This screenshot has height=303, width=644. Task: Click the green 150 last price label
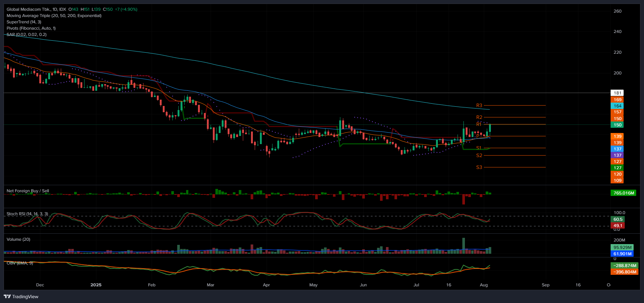point(617,125)
